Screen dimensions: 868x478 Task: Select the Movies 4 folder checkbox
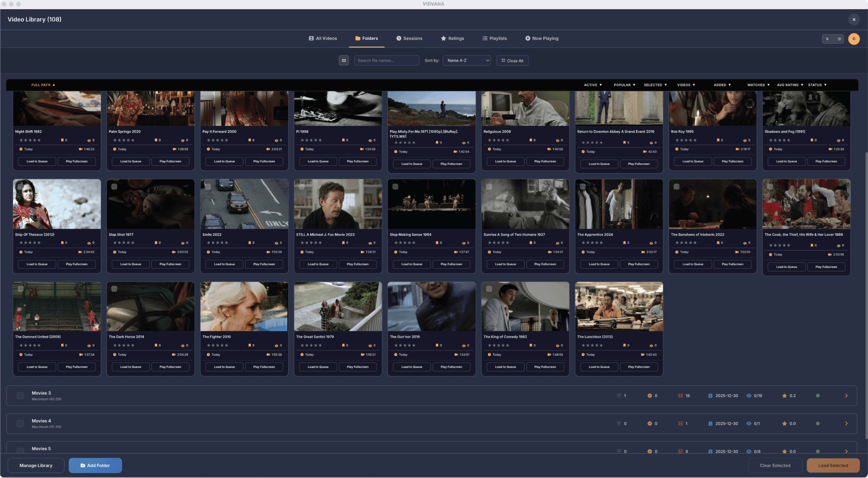[x=20, y=423]
